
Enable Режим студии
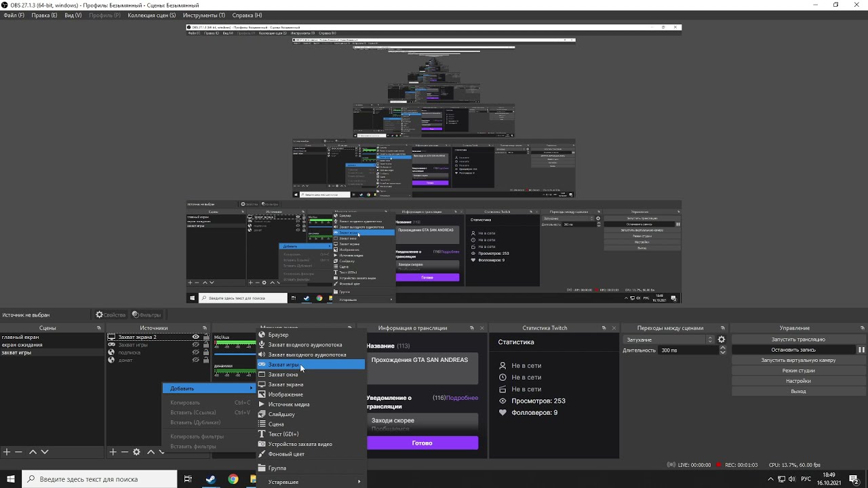pos(798,371)
